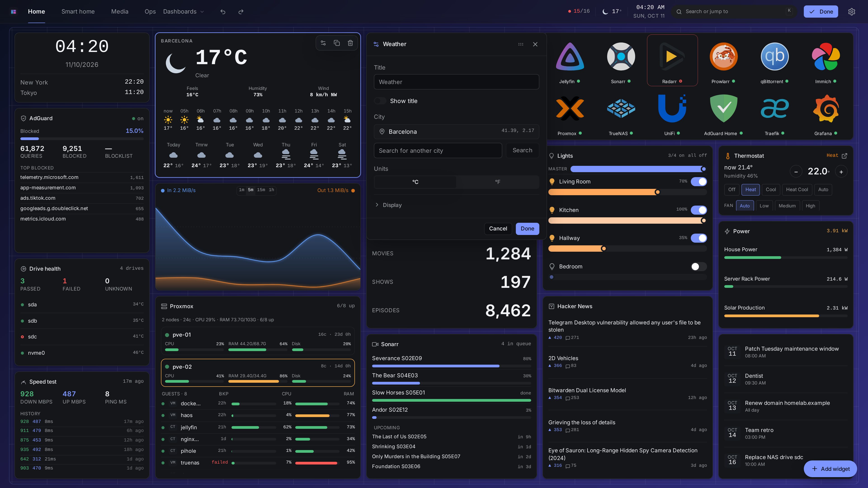Click Search next to the city field
The image size is (868, 488).
(x=522, y=150)
